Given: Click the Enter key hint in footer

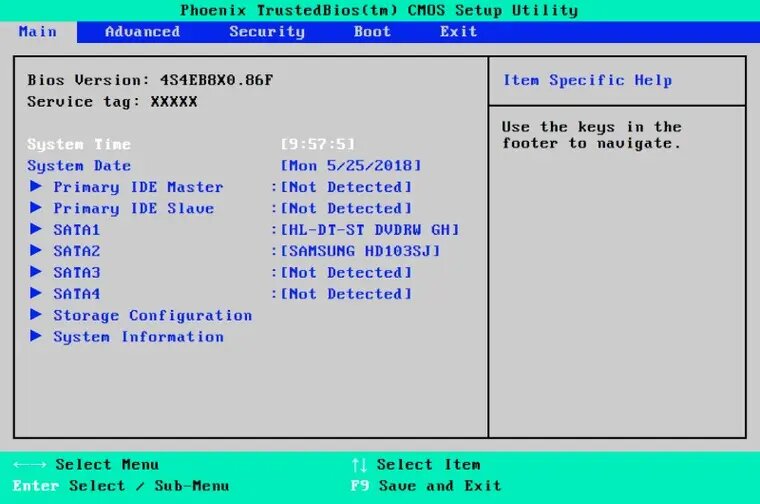Looking at the screenshot, I should (x=36, y=486).
